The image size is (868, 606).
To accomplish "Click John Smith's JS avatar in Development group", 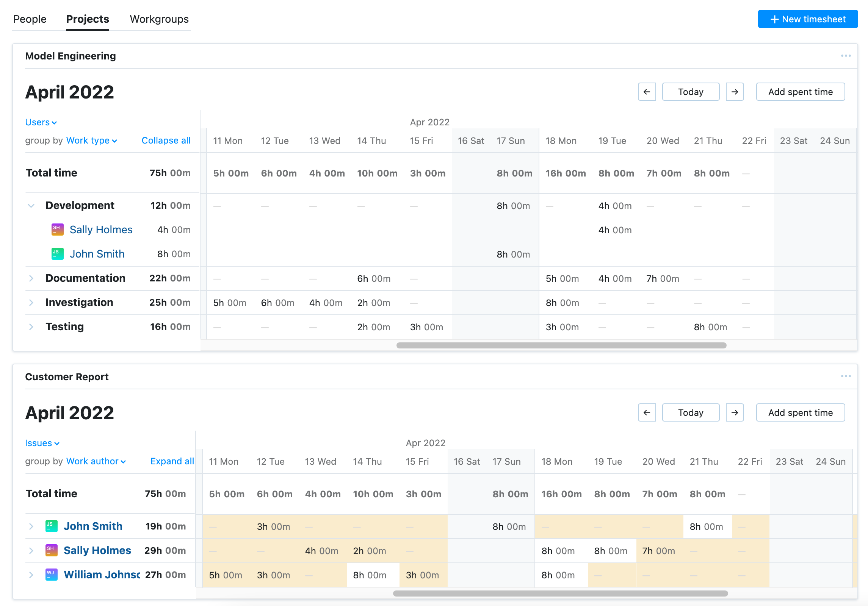I will [x=57, y=254].
